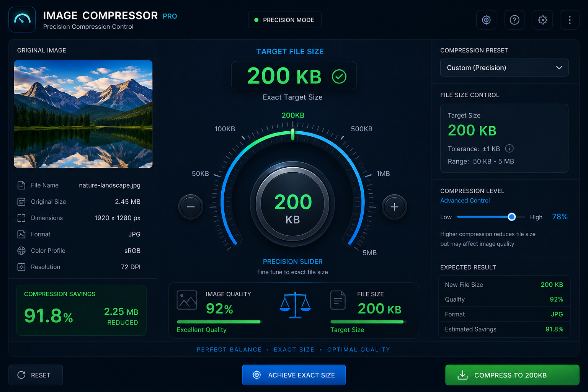Viewport: 588px width, 392px height.
Task: Click Compress to 200KB button
Action: point(512,375)
